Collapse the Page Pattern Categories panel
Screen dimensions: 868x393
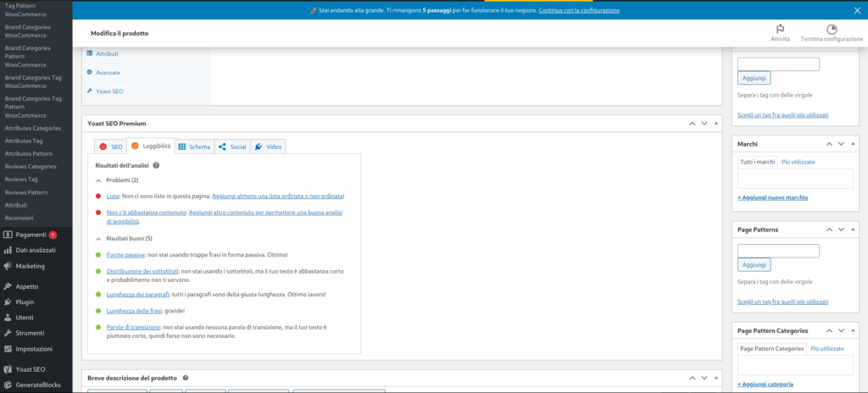[x=853, y=330]
